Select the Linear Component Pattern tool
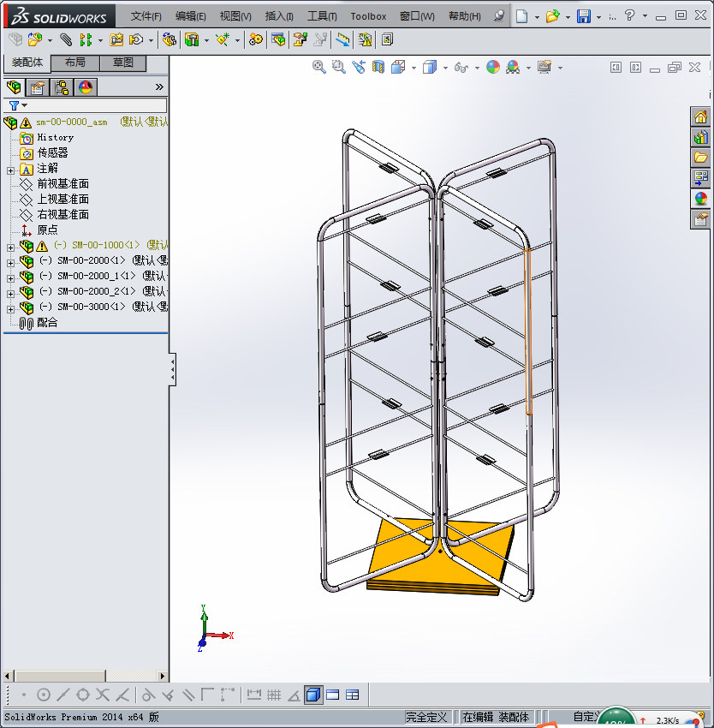 coord(86,40)
